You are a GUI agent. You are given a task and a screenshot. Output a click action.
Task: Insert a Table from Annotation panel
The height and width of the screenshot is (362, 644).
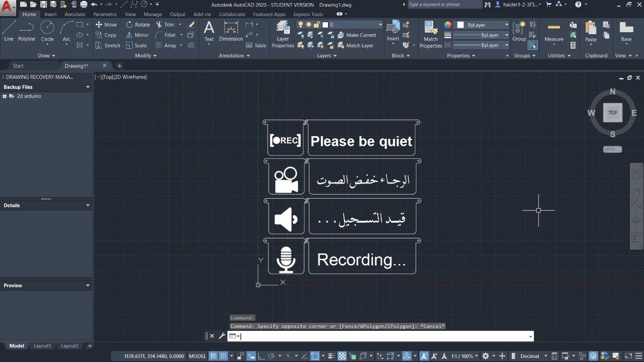256,45
